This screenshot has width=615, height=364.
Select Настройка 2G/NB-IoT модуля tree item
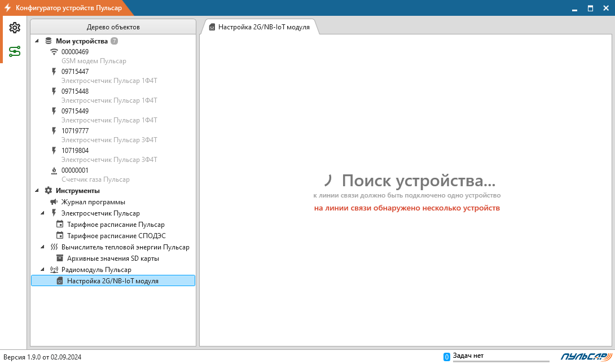pos(113,281)
